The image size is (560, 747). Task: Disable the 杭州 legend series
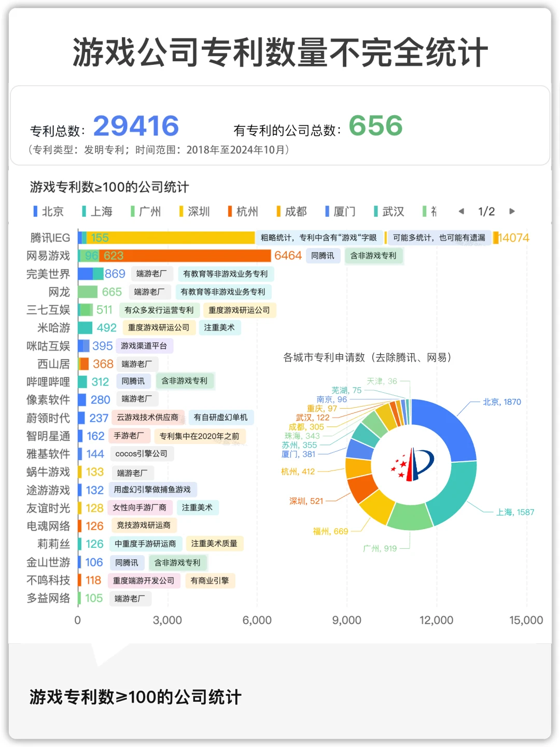tap(243, 211)
